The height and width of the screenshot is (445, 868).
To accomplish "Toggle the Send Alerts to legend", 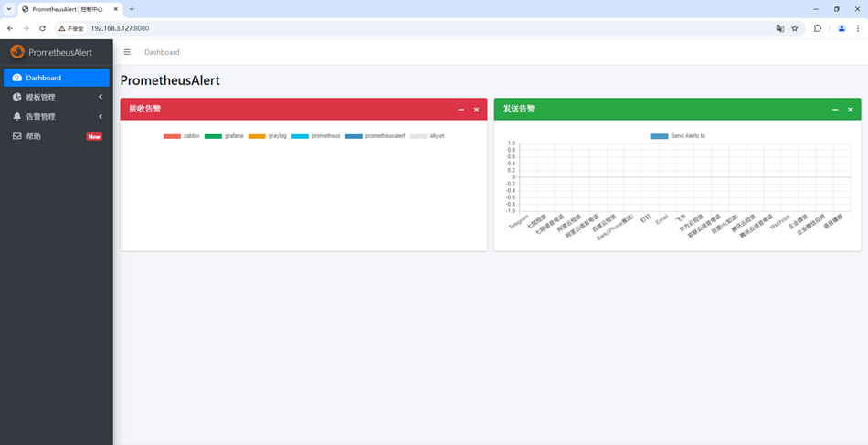I will pos(678,136).
